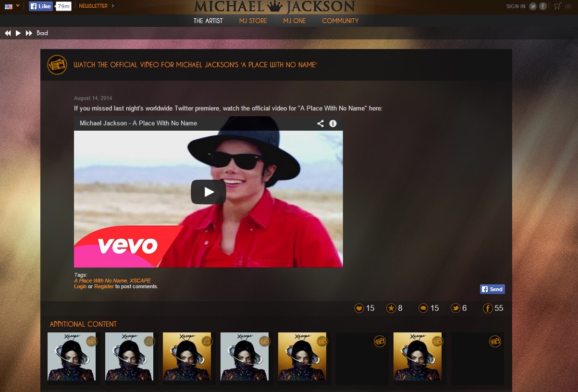Click video title Michael Jackson - A Place With No Name
Viewport: 578px width, 392px height.
[138, 123]
